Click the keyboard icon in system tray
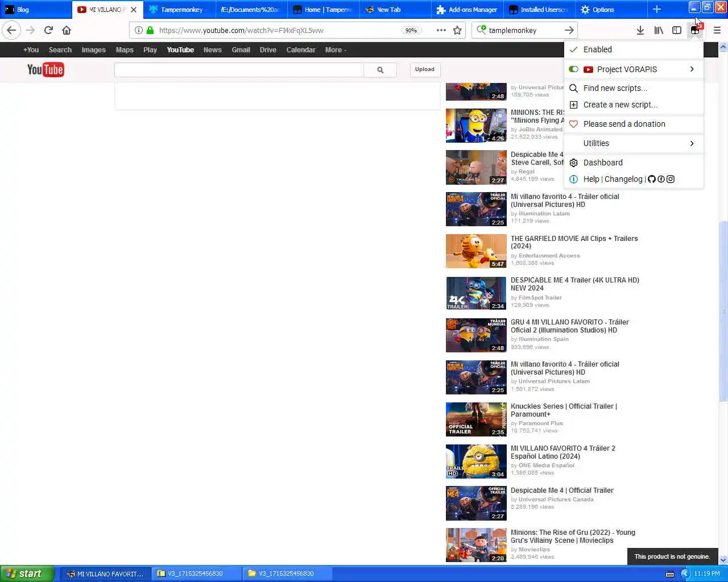 point(670,574)
